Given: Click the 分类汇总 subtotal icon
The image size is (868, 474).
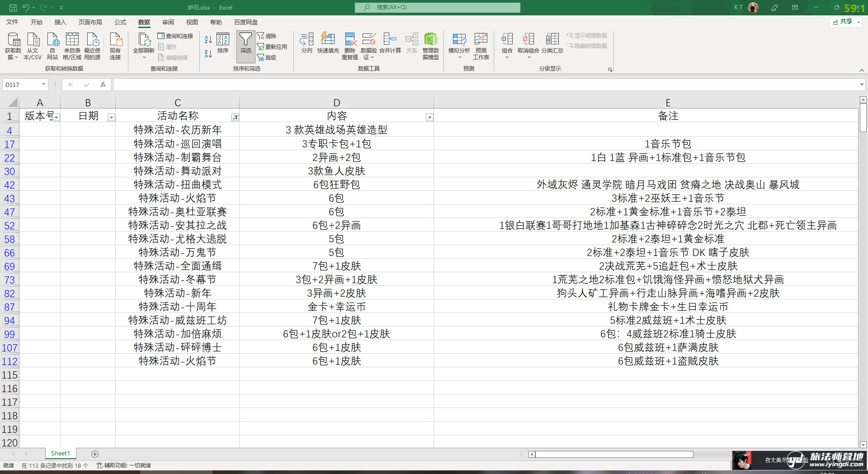Looking at the screenshot, I should coord(552,43).
